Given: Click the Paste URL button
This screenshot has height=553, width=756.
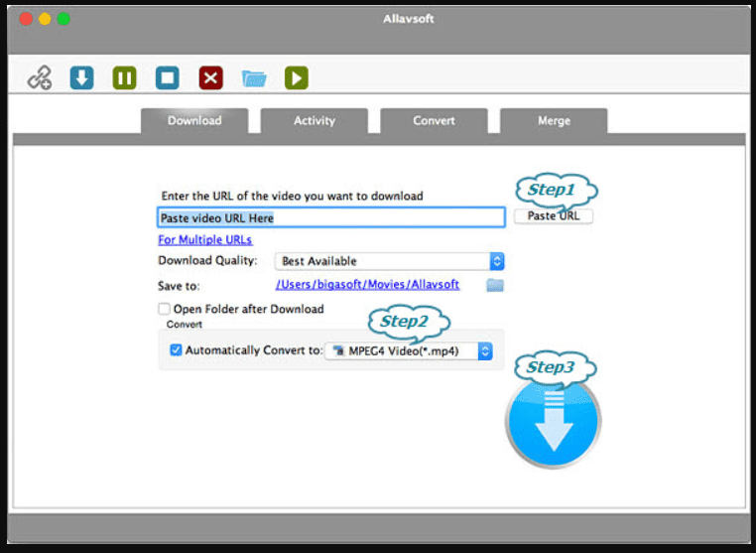Looking at the screenshot, I should [554, 215].
